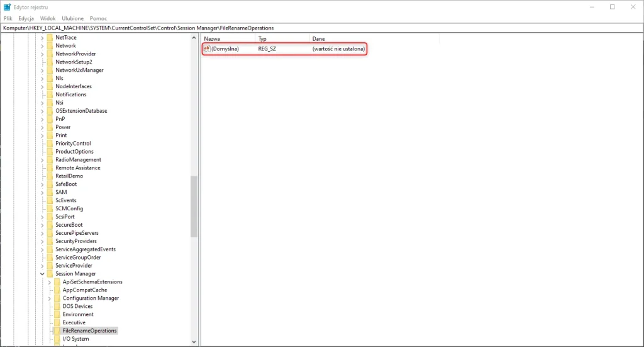This screenshot has width=644, height=347.
Task: Collapse the Session Manager key
Action: tap(42, 274)
